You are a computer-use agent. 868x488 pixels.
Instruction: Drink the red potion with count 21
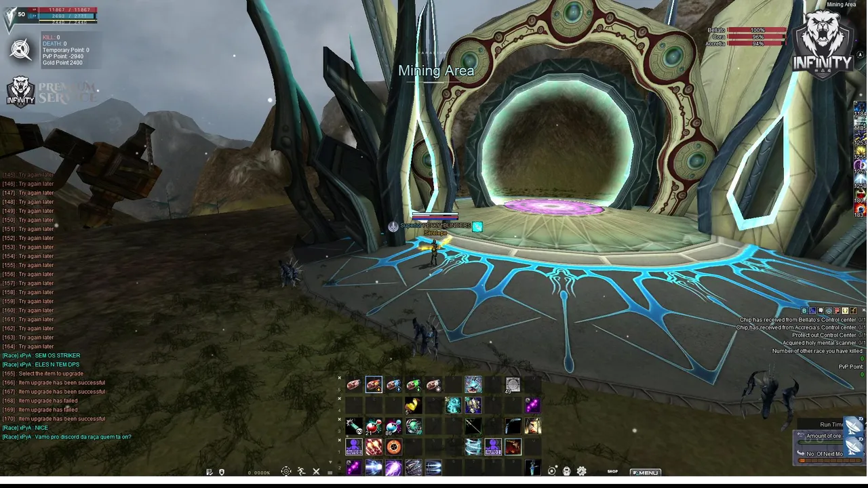374,426
